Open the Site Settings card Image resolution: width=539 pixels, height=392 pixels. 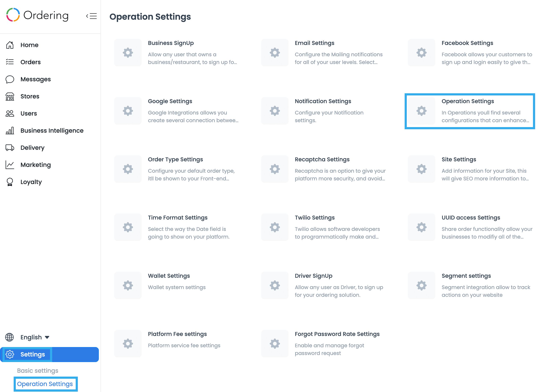459,159
